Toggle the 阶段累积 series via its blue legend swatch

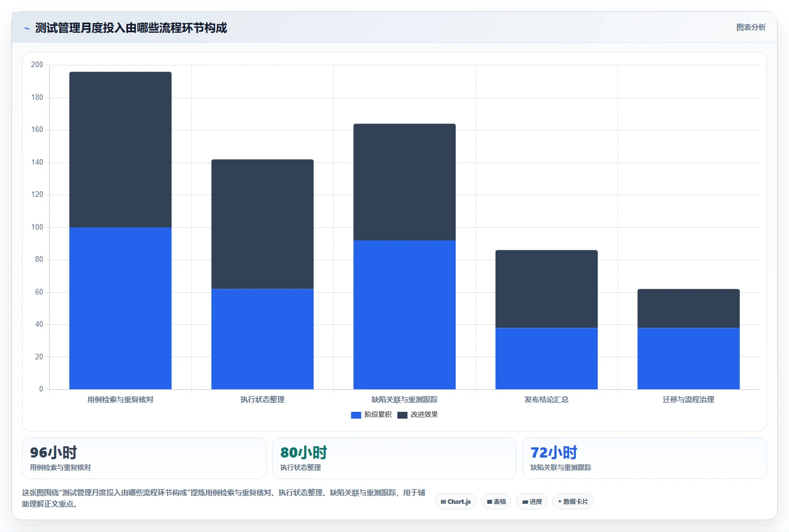356,415
